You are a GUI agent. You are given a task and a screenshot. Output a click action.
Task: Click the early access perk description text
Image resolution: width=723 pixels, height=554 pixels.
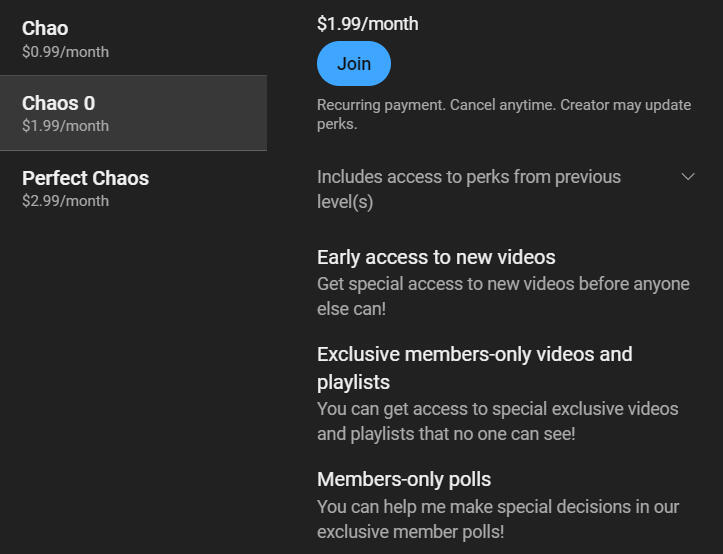pyautogui.click(x=503, y=296)
